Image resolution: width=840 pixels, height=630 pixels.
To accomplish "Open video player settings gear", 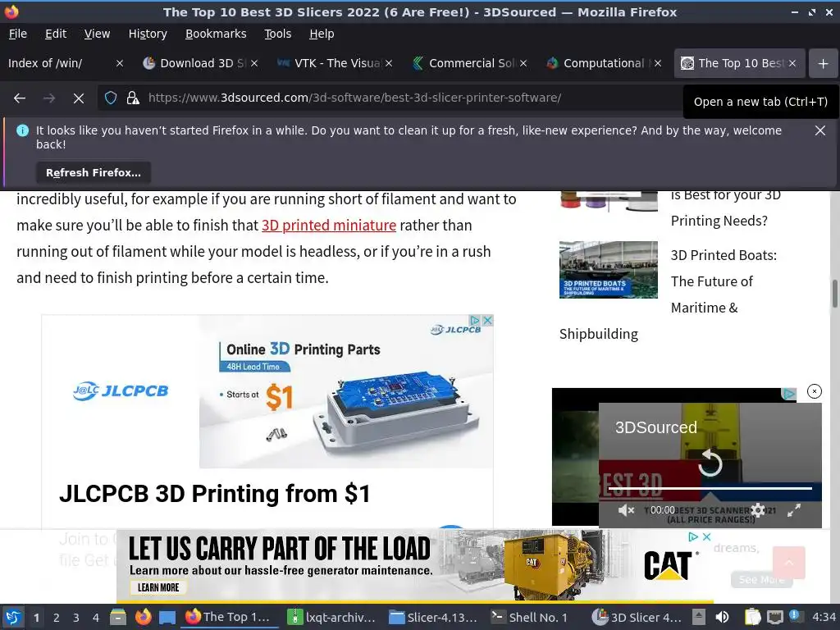I will point(757,510).
